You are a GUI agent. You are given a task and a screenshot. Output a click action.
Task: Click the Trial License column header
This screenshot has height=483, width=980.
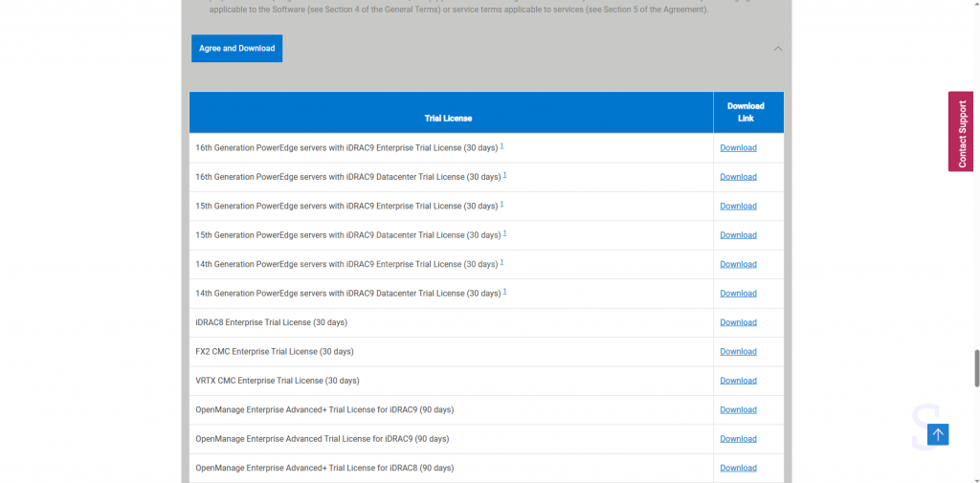pyautogui.click(x=452, y=113)
